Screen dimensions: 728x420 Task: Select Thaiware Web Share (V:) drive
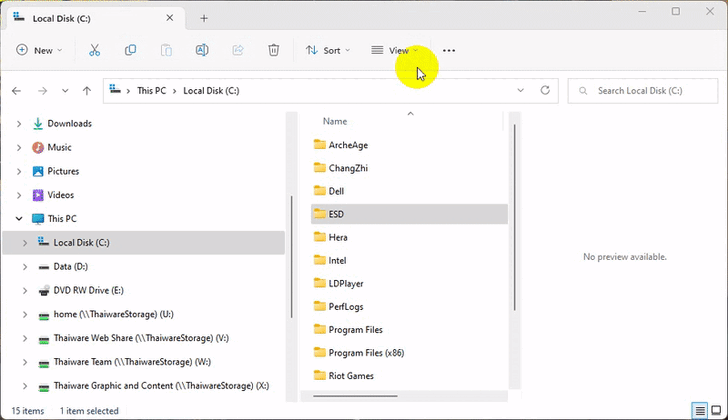click(x=141, y=338)
